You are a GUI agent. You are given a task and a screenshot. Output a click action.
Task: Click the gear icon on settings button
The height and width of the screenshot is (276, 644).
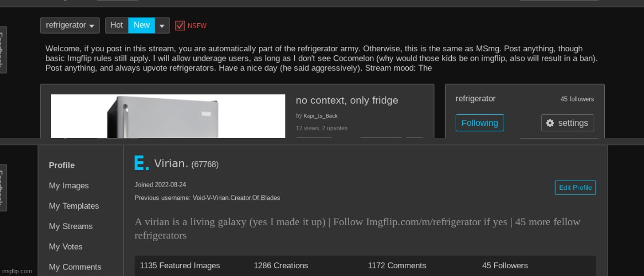(550, 123)
